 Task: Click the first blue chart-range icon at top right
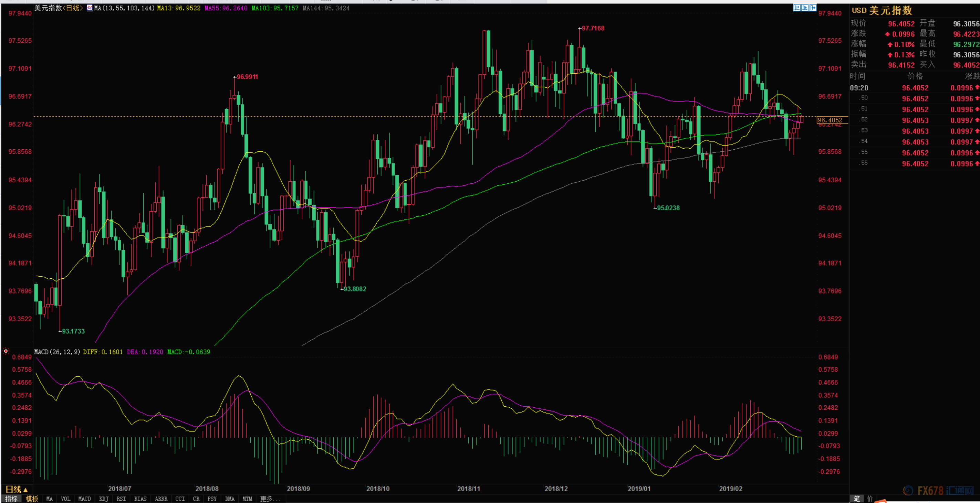click(797, 8)
